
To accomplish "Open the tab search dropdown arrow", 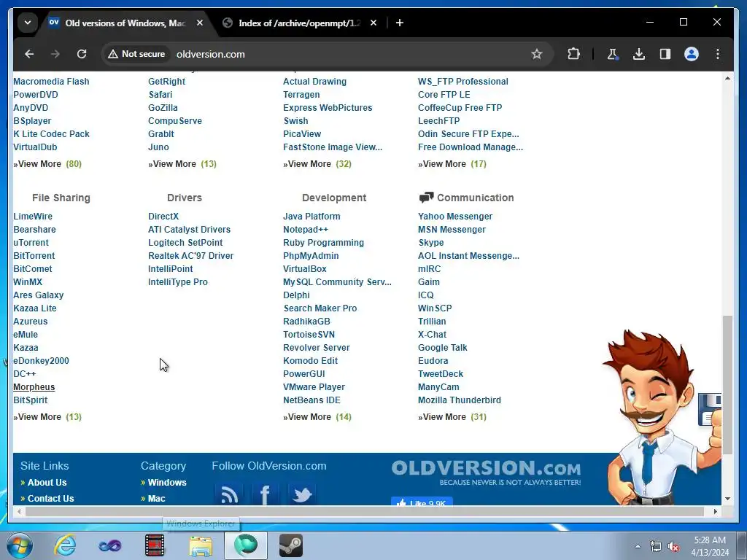I will pyautogui.click(x=28, y=23).
